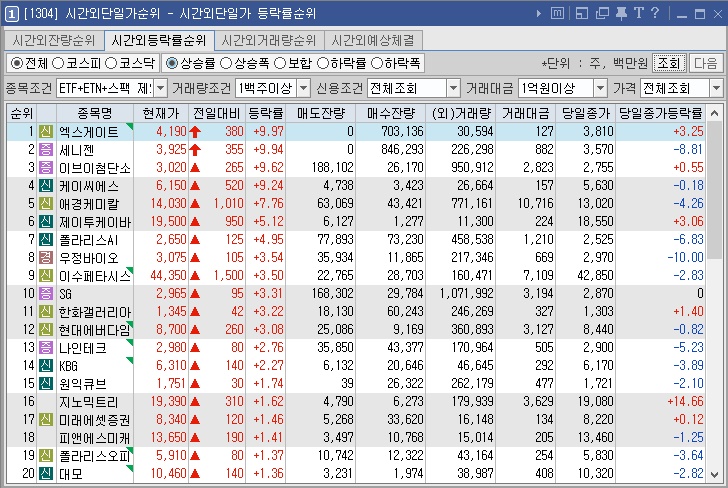Click the 신 badge icon next to 애경케미칼
The image size is (728, 488).
click(46, 203)
